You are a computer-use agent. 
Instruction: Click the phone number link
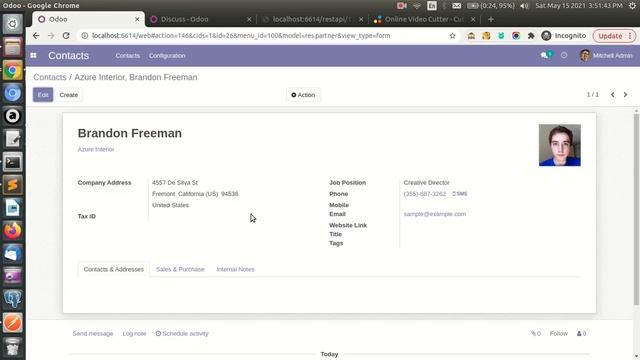(424, 194)
